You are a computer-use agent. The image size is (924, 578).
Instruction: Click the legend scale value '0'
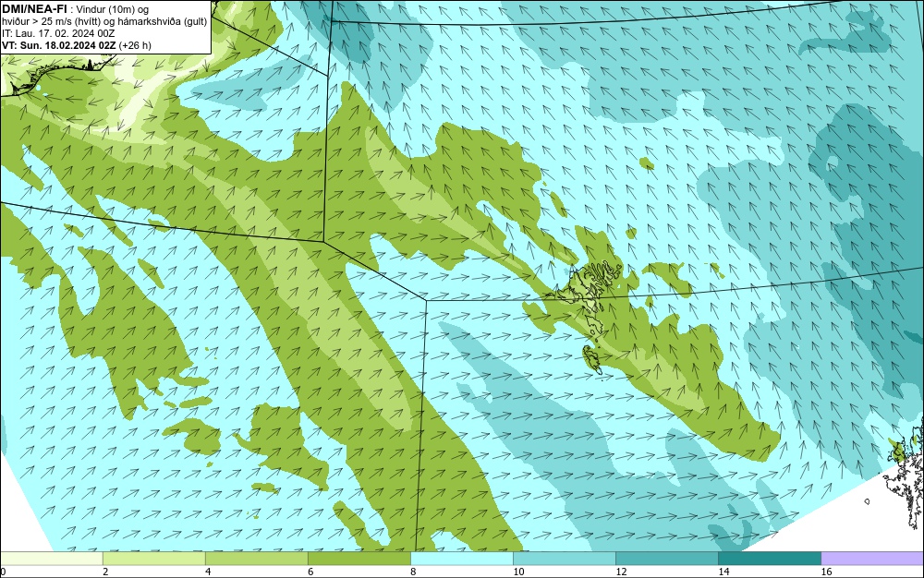(x=3, y=572)
